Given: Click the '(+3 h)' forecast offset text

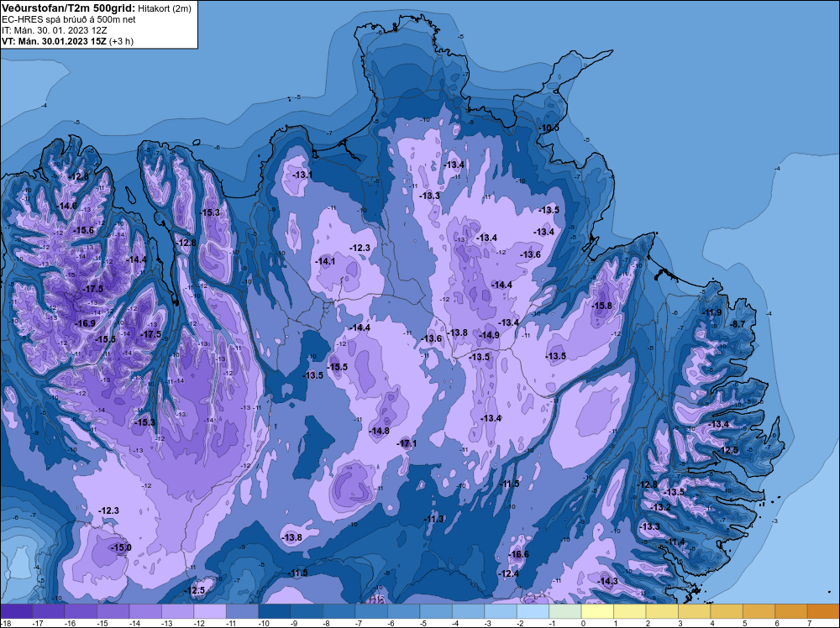Looking at the screenshot, I should point(121,41).
